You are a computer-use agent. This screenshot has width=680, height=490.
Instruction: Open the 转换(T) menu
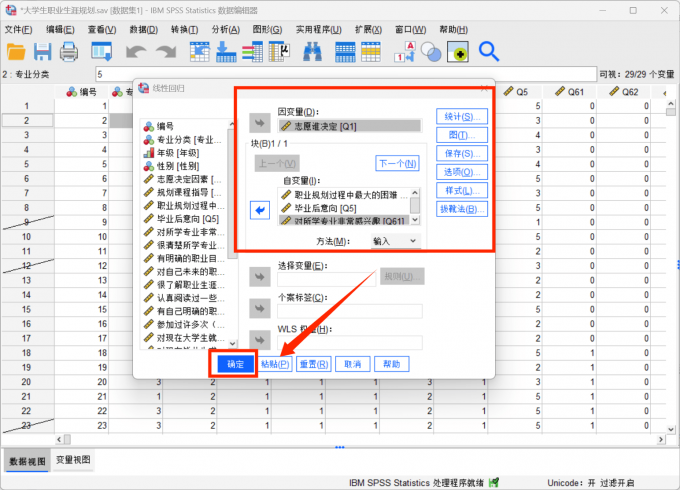coord(185,30)
